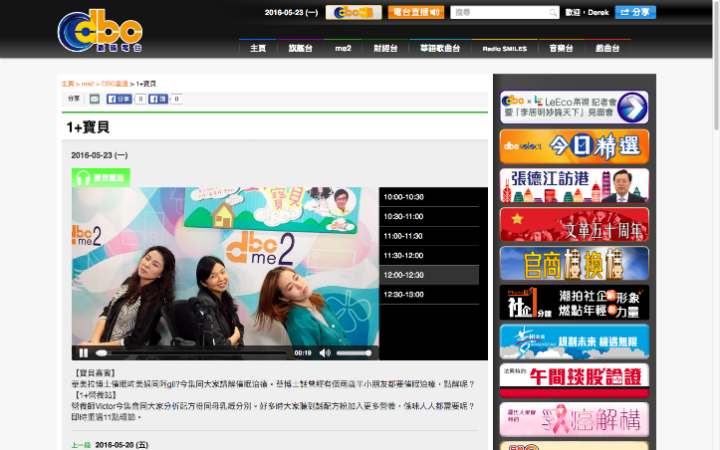
Task: Click the Facebook share button
Action: click(x=119, y=99)
